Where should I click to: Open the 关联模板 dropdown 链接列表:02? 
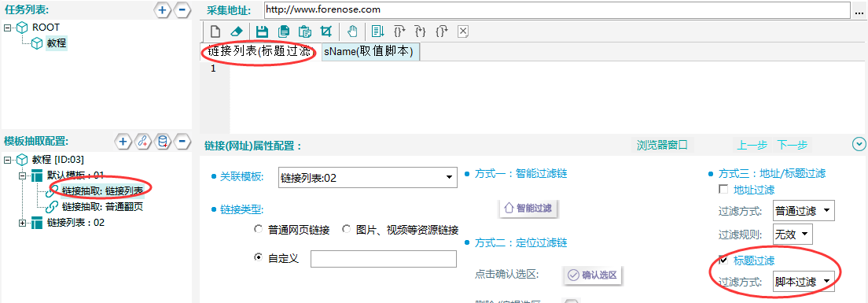pyautogui.click(x=368, y=178)
